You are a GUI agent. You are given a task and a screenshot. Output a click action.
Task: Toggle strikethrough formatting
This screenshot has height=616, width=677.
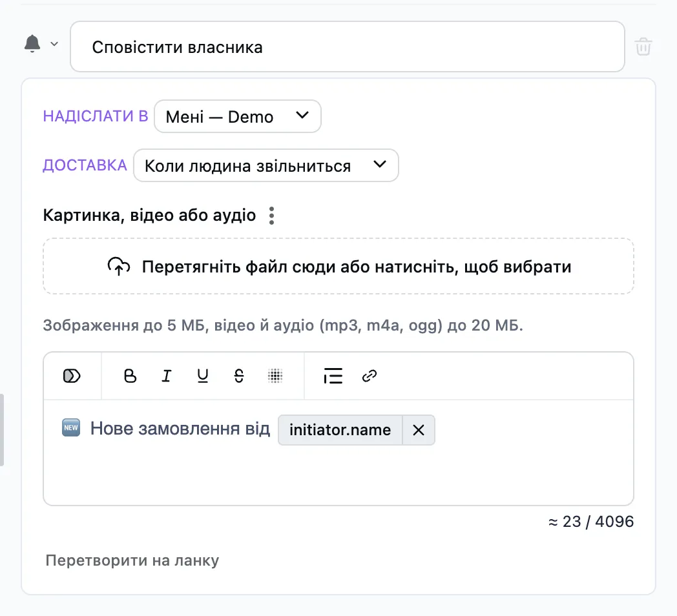point(239,376)
